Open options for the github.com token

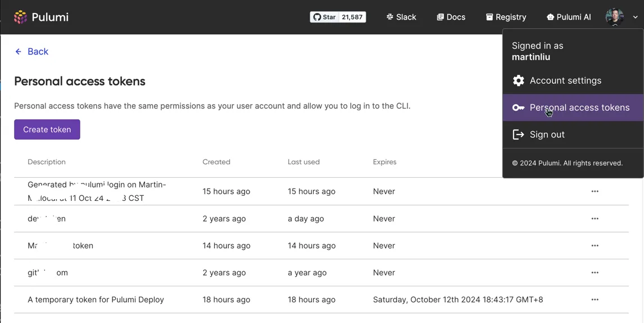(x=595, y=272)
